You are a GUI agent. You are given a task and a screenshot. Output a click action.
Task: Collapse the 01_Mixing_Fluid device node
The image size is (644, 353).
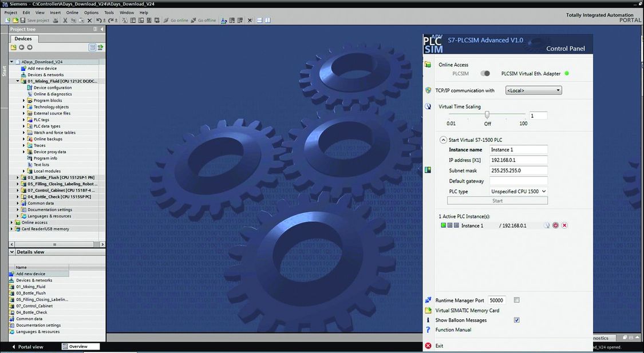pyautogui.click(x=18, y=81)
